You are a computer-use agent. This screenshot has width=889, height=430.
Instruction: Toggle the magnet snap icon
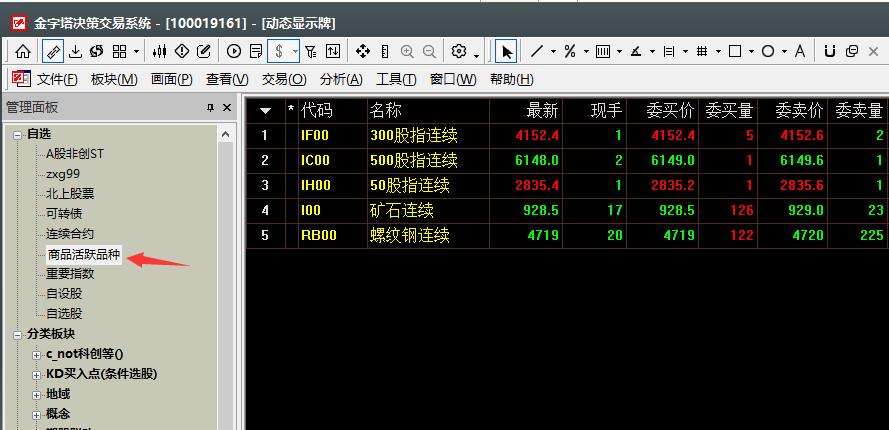pyautogui.click(x=829, y=52)
